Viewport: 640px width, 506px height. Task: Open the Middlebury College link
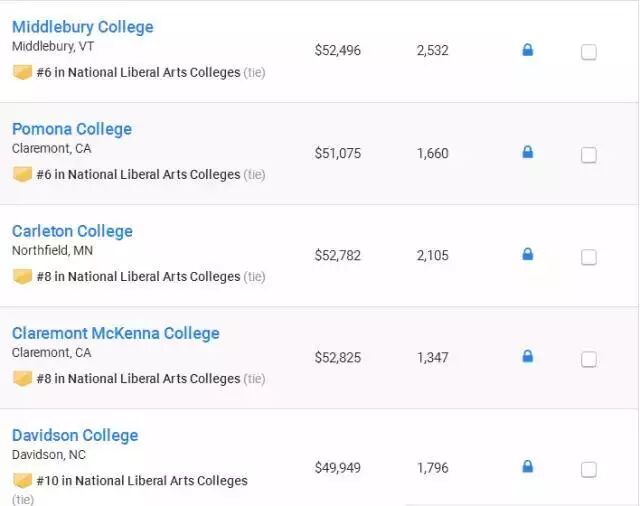(83, 27)
